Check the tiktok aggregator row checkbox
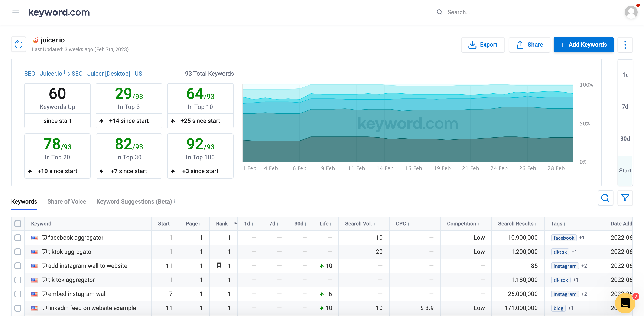Screen dimensions: 644x316 (18, 252)
